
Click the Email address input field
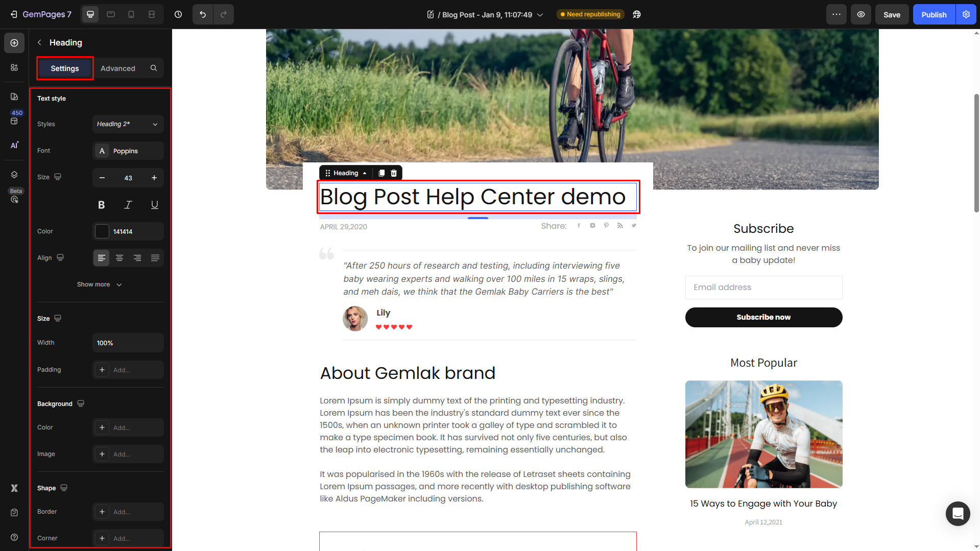click(x=763, y=288)
